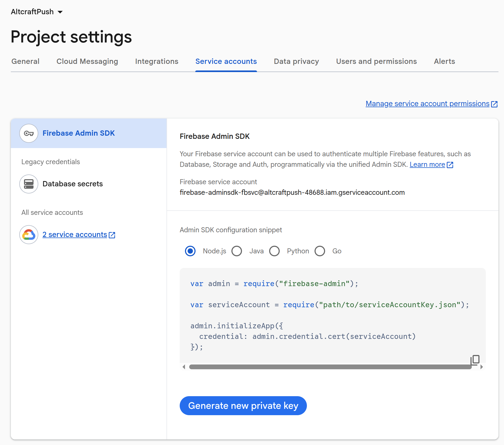Click external-link icon beside Manage permissions

point(494,104)
